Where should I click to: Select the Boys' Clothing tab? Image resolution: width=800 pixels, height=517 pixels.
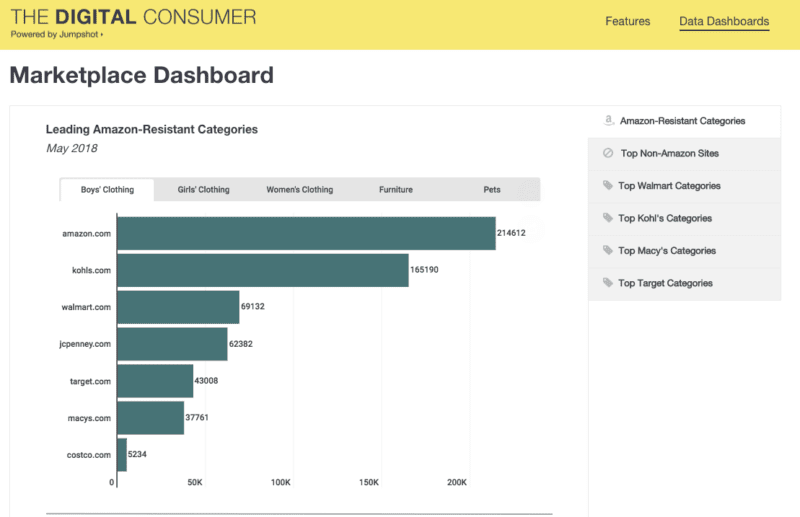pos(107,189)
